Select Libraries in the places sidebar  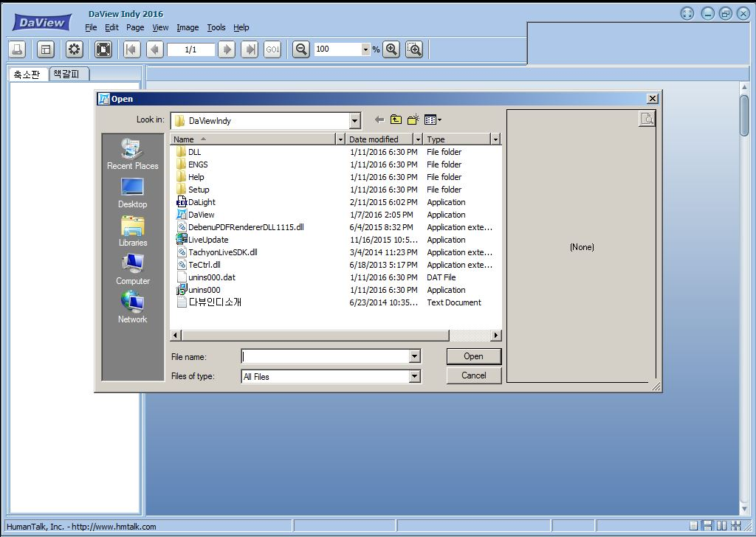click(133, 231)
